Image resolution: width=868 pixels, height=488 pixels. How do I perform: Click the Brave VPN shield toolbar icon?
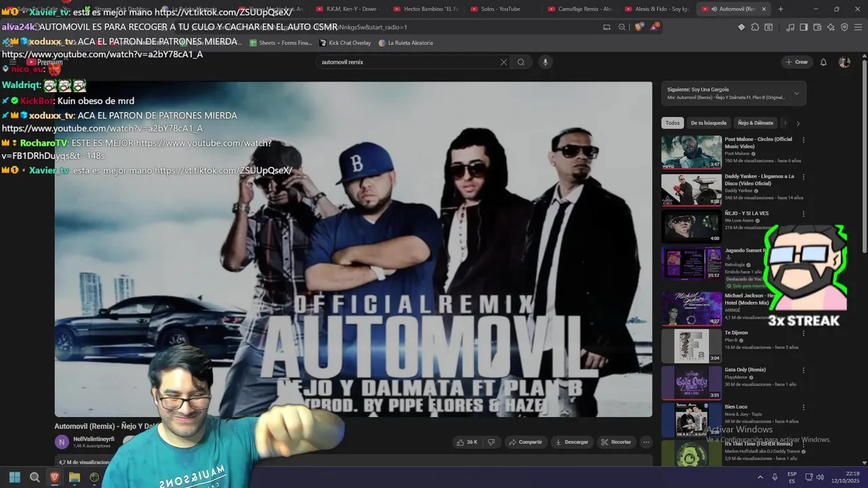point(844,27)
